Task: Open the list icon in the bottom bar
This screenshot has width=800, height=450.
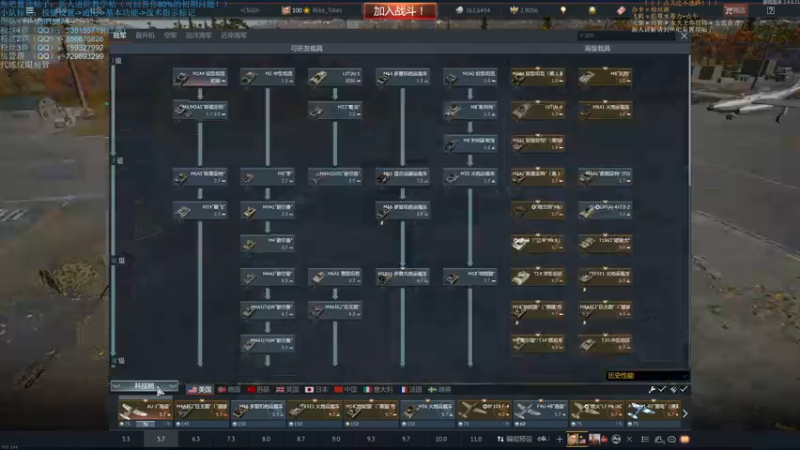Action: tap(645, 439)
